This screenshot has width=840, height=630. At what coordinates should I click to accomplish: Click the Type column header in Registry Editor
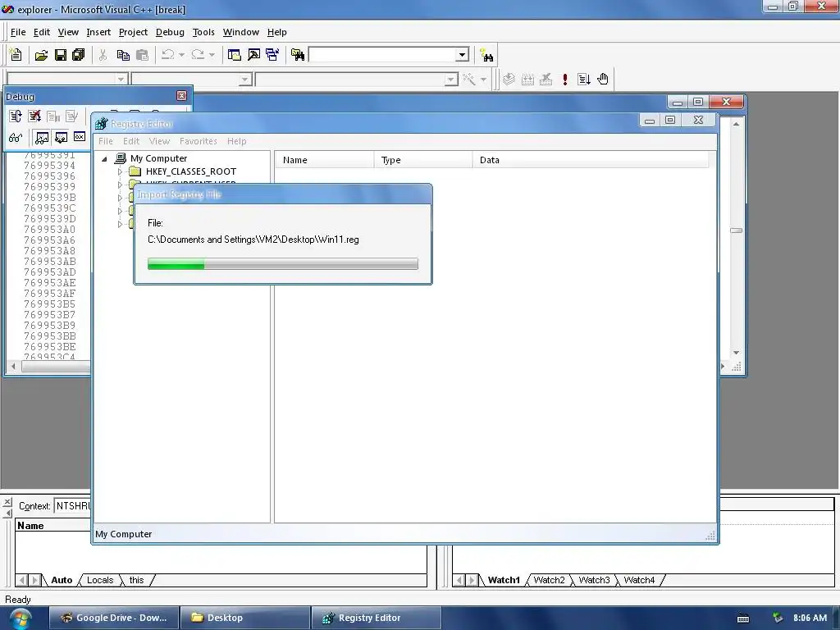[423, 160]
